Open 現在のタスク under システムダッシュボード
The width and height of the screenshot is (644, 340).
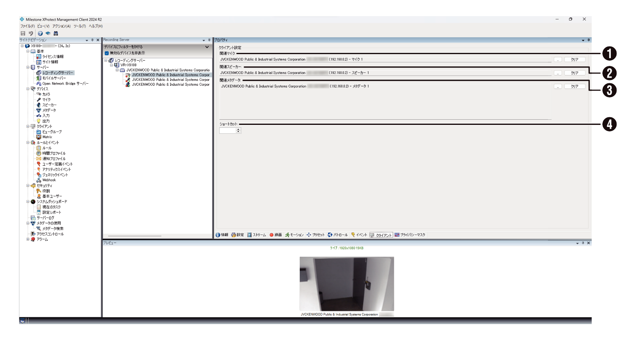point(52,207)
